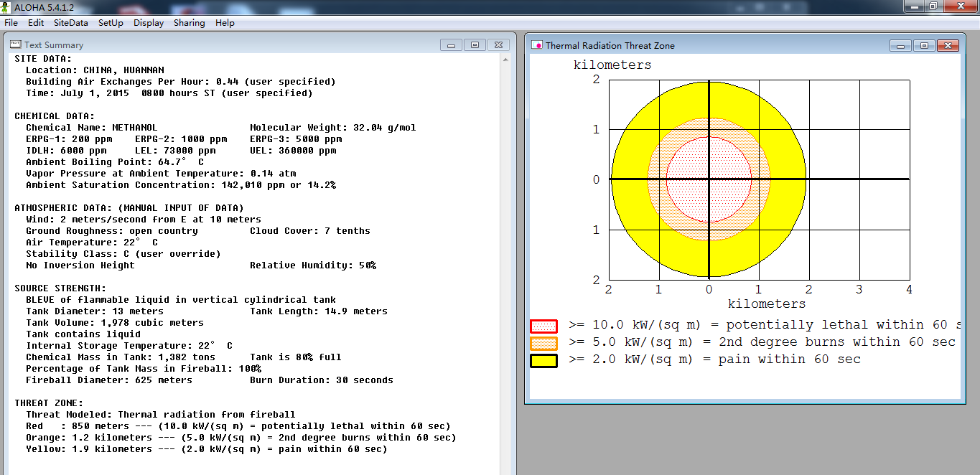The image size is (980, 475).
Task: Close the Thermal Radiation Threat Zone window
Action: click(x=948, y=45)
